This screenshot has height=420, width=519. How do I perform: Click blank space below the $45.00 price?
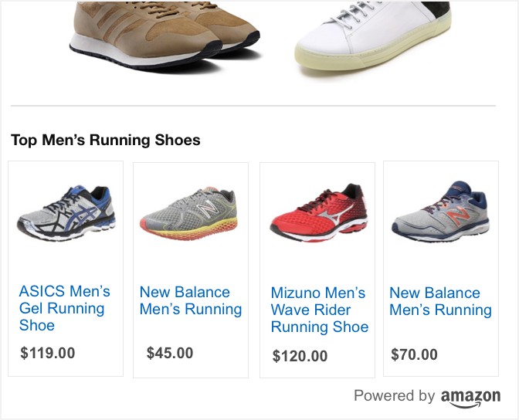coord(191,370)
